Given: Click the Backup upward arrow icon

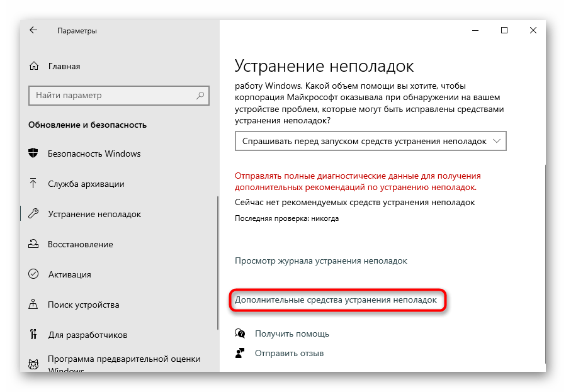Looking at the screenshot, I should point(33,183).
